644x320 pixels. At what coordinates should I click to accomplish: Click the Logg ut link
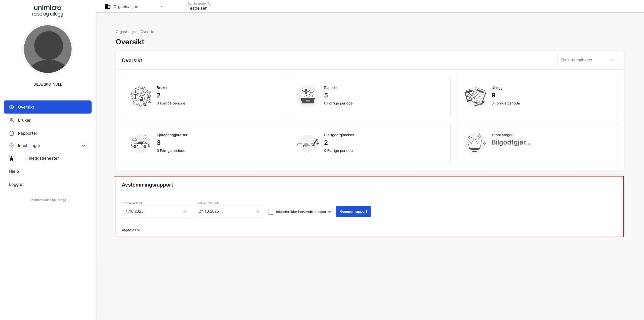16,184
